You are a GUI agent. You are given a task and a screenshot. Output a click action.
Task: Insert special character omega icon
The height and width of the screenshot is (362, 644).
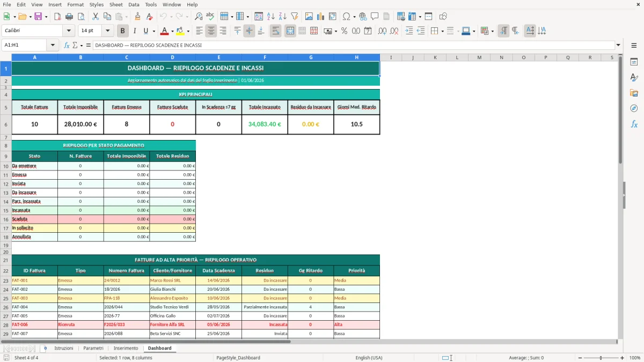coord(346,17)
